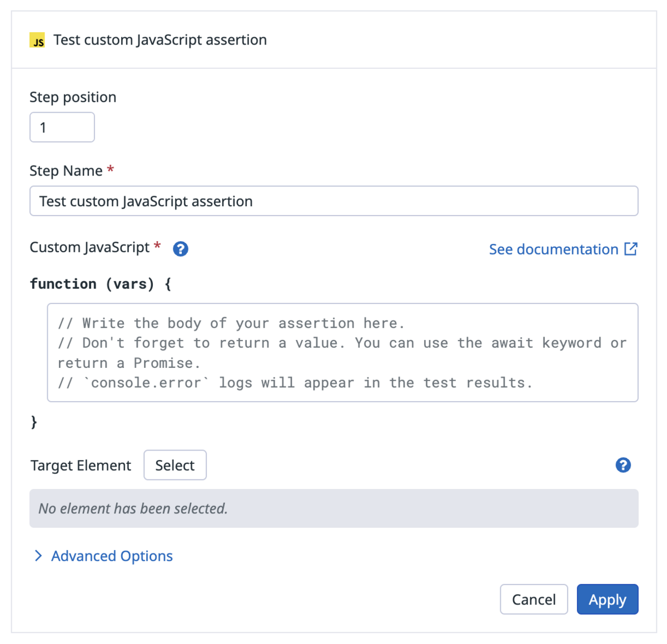Open help tooltip beside Custom JavaScript label

(x=181, y=249)
